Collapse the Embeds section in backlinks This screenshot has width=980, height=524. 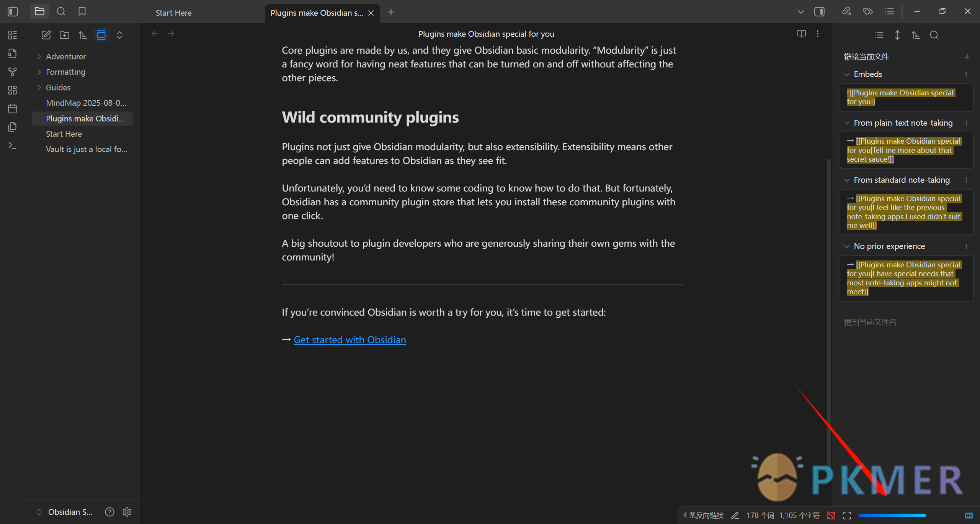(847, 74)
